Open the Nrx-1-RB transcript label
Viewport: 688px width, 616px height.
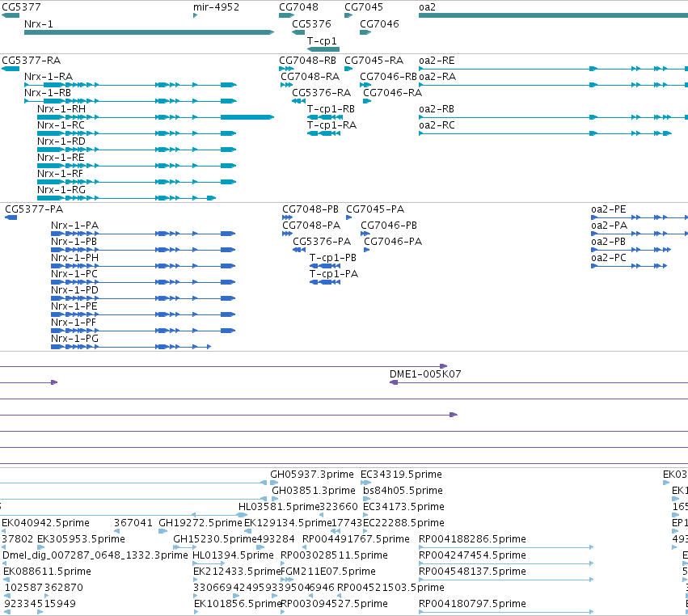tap(48, 93)
